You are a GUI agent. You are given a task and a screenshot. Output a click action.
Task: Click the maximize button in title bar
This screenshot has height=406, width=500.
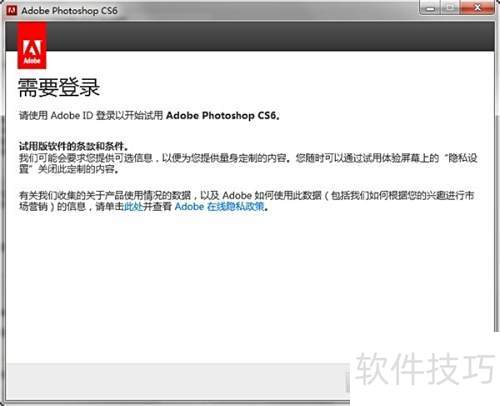(451, 8)
